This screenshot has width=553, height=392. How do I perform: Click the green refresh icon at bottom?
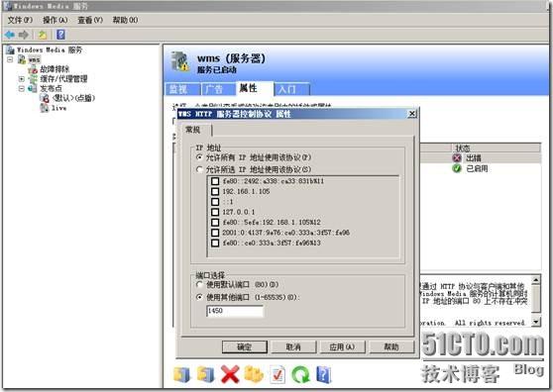coord(301,374)
